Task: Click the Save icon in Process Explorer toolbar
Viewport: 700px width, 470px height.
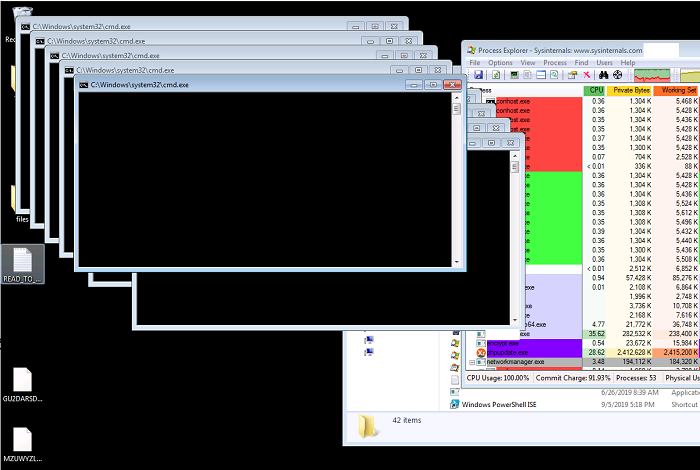Action: tap(479, 75)
